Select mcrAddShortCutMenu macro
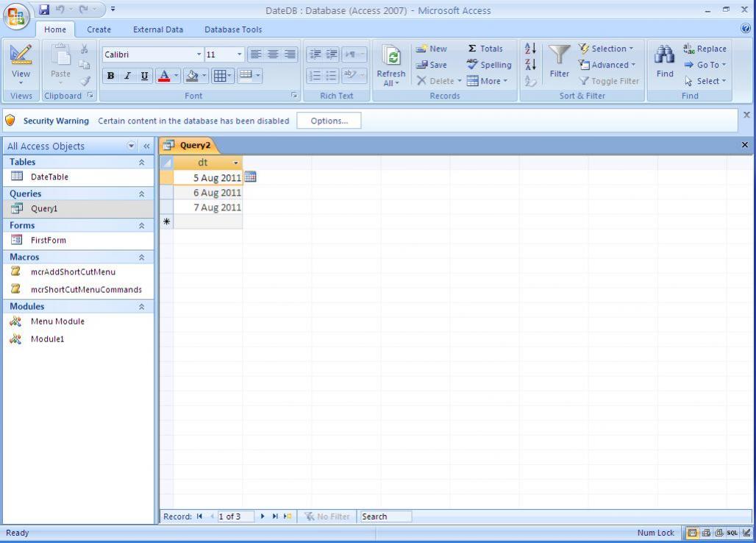The height and width of the screenshot is (543, 756). [x=78, y=272]
